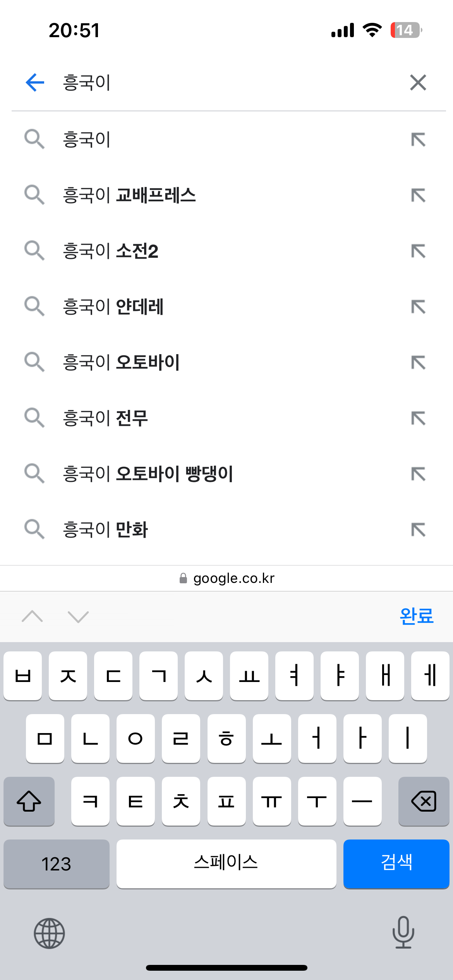Tap fill-in arrow for 흥국이 소전2
Viewport: 453px width, 980px height.
click(x=418, y=251)
